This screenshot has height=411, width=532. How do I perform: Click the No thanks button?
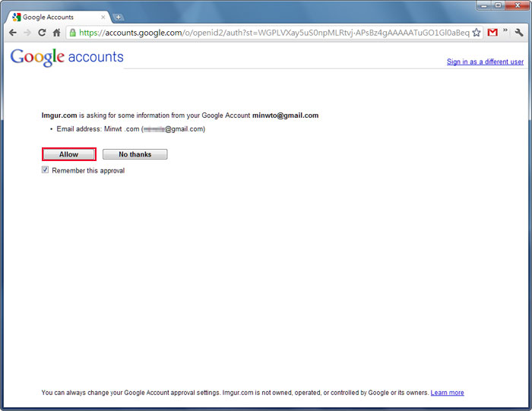click(135, 154)
